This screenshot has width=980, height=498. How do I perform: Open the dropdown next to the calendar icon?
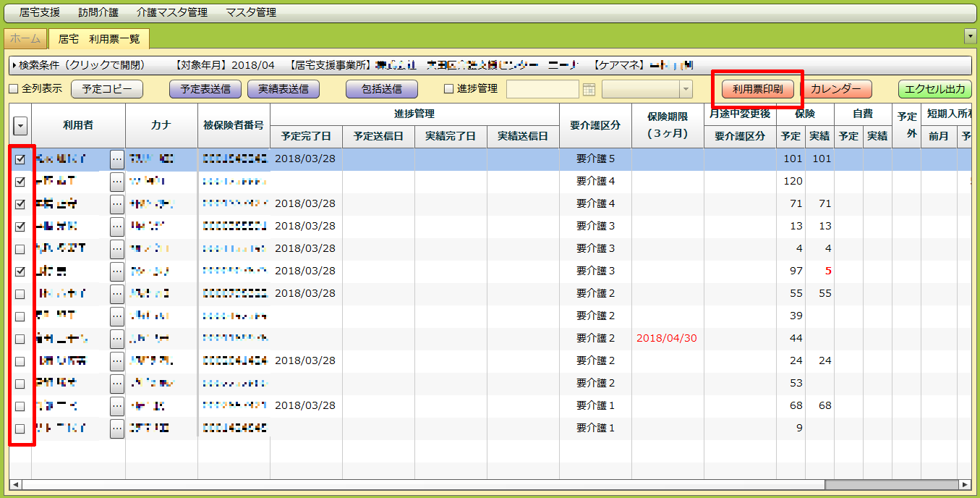click(x=685, y=90)
